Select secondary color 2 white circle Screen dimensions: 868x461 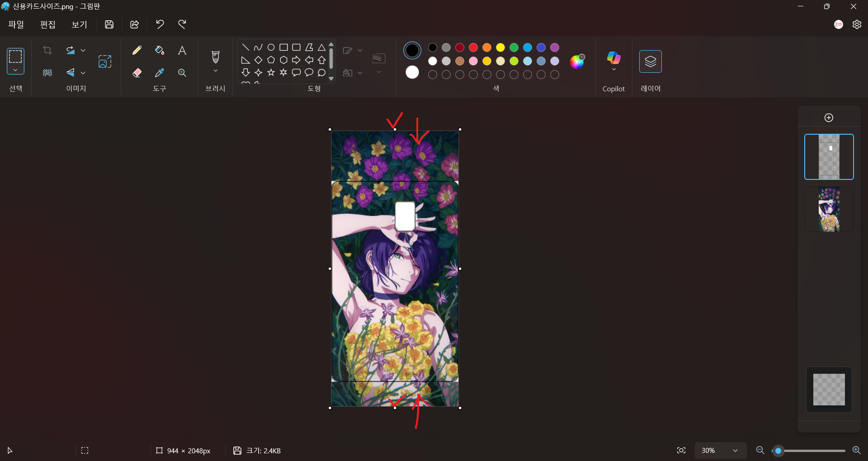coord(412,72)
